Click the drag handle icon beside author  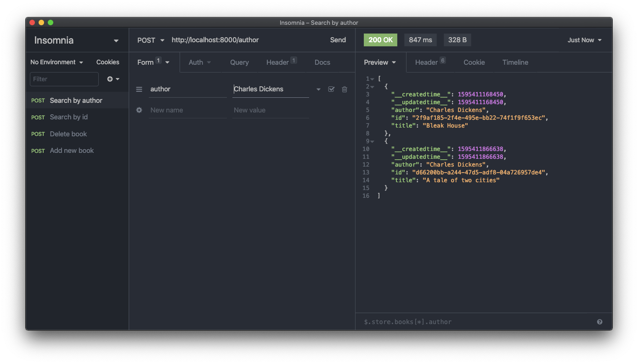(x=139, y=90)
